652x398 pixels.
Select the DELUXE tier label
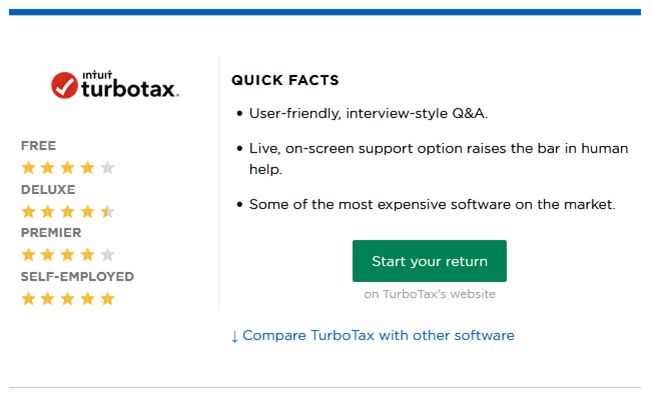tap(48, 190)
